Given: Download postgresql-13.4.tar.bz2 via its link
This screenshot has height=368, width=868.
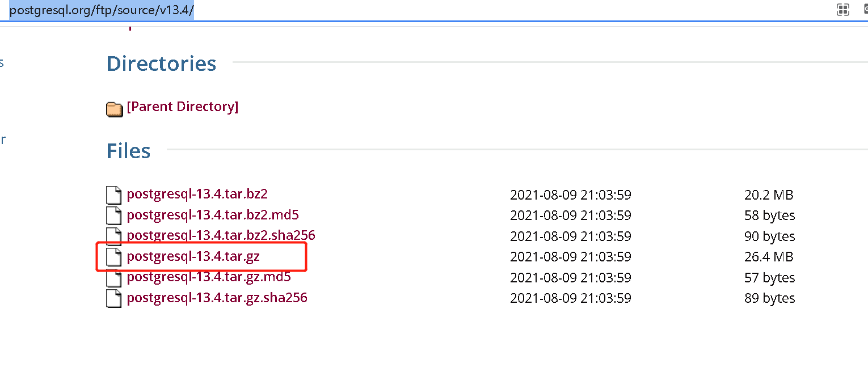Looking at the screenshot, I should pos(197,194).
